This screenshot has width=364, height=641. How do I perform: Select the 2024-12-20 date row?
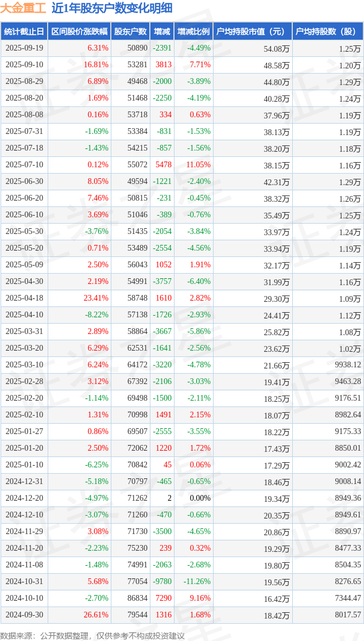[x=24, y=498]
